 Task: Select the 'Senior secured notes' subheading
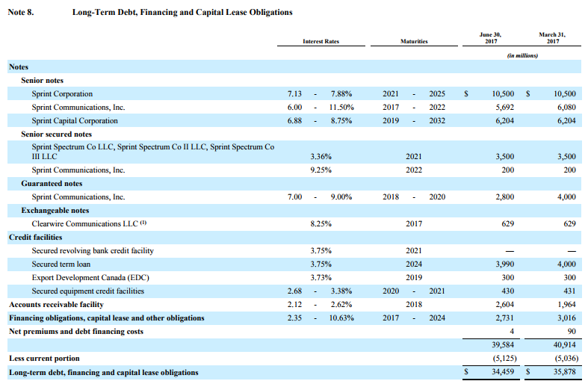[x=56, y=134]
